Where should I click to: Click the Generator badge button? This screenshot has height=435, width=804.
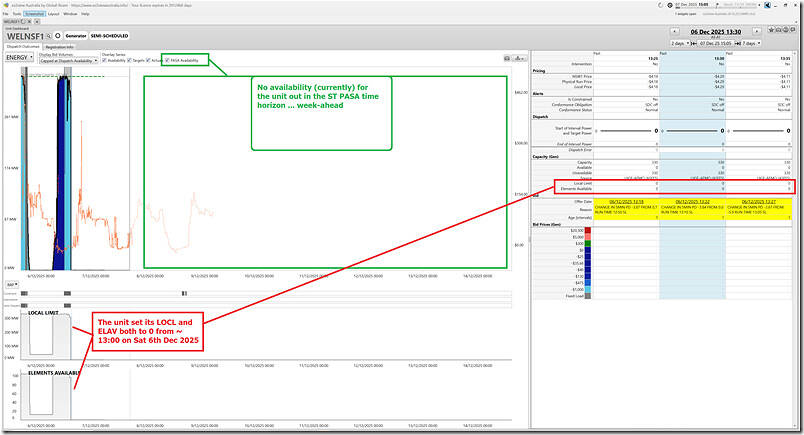click(x=76, y=36)
